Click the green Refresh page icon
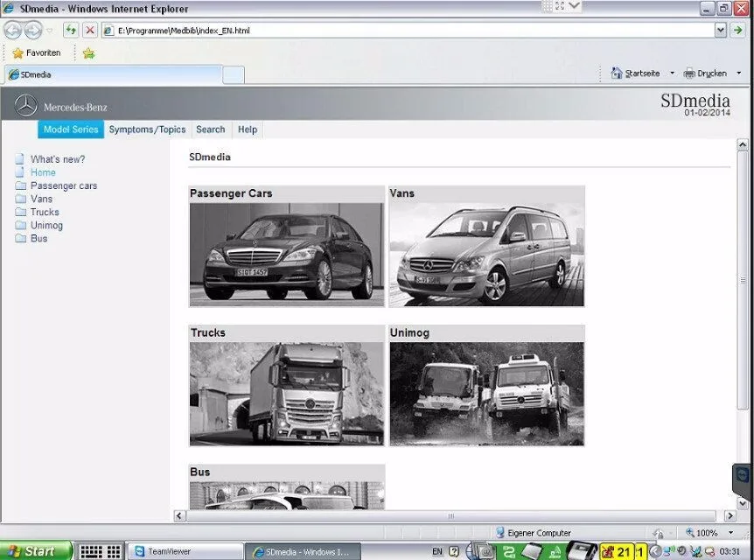Viewport: 754px width, 560px height. click(x=71, y=31)
